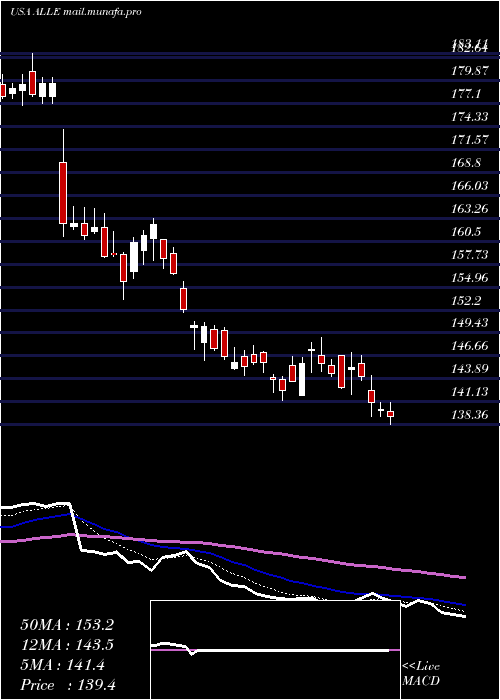Screen dimensions: 500x700
Task: Click the last red candle near 138.36
Action: 391,414
